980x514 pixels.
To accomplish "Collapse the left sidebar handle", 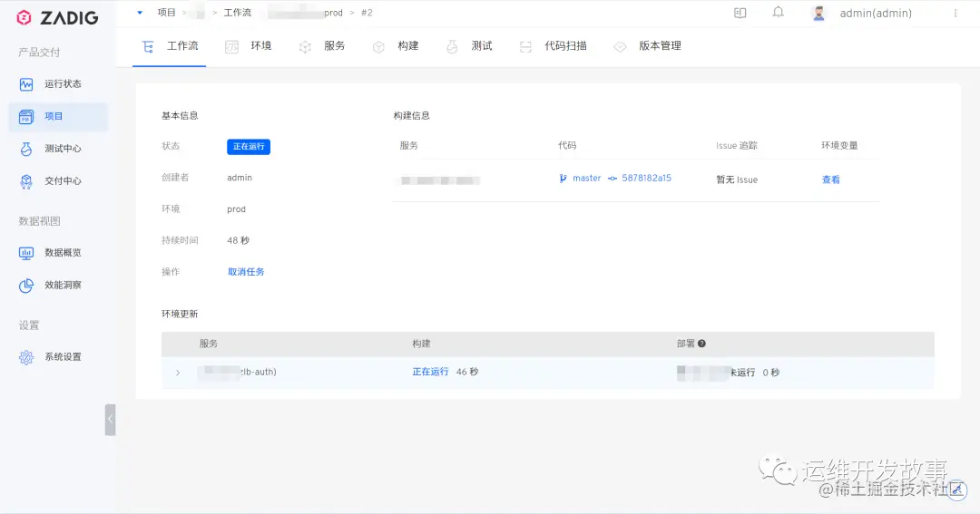I will point(110,420).
